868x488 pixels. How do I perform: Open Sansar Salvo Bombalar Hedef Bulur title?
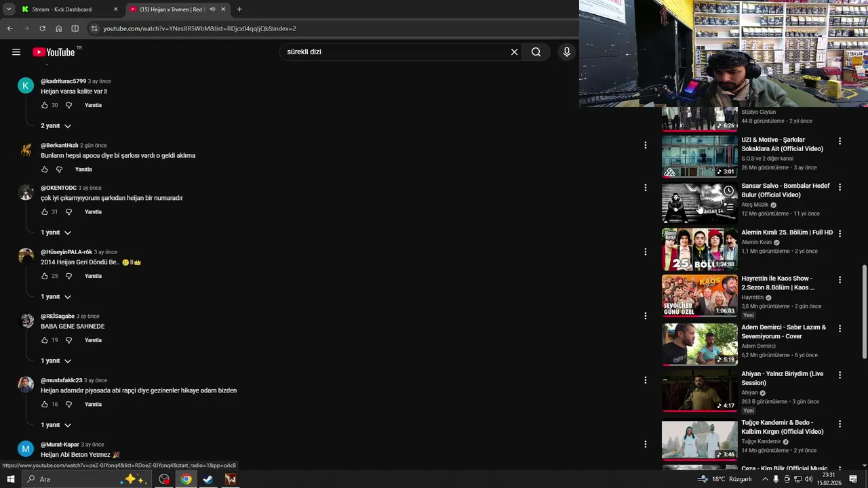[785, 190]
